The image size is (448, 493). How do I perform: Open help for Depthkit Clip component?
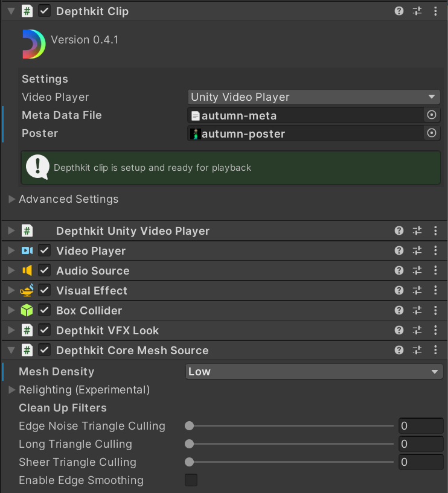399,11
